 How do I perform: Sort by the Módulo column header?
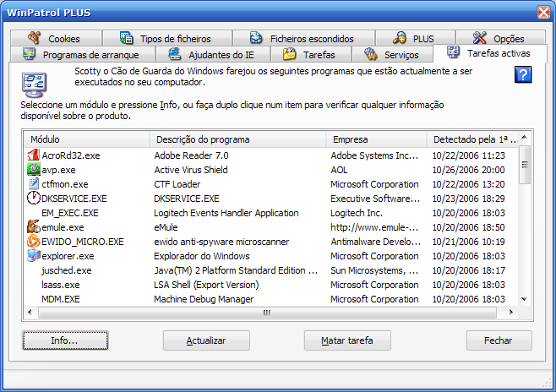[x=87, y=139]
